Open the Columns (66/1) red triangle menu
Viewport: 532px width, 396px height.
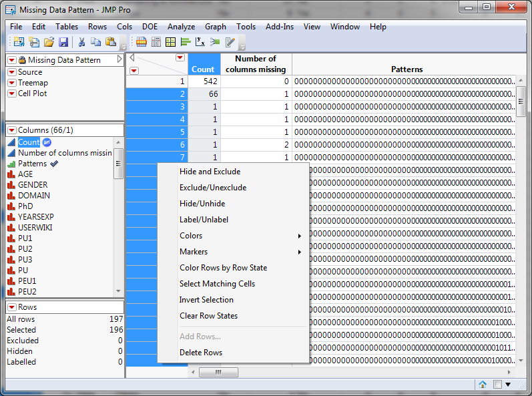[x=12, y=130]
